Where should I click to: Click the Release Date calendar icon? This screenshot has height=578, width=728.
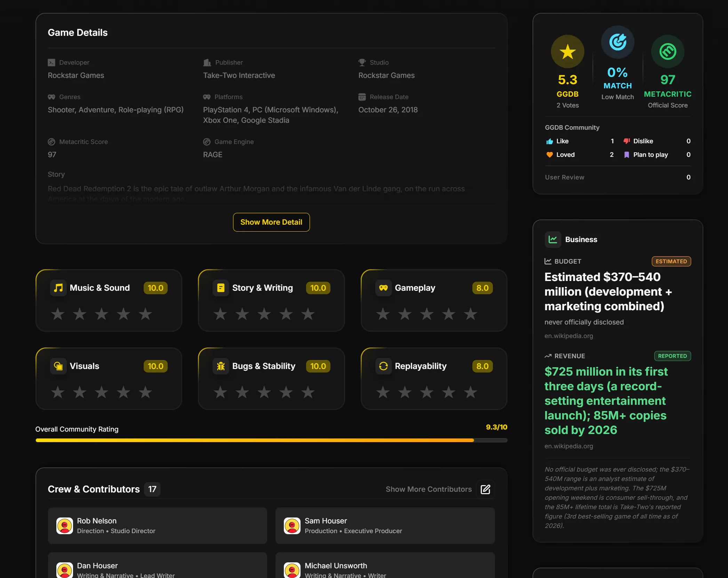tap(362, 97)
